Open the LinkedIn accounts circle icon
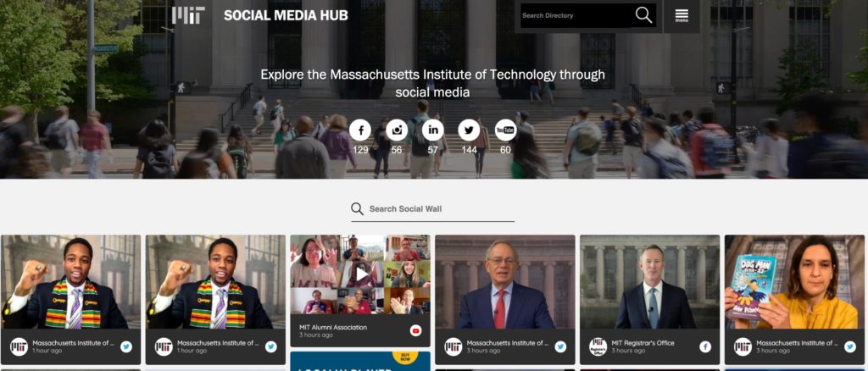The image size is (868, 371). tap(433, 130)
